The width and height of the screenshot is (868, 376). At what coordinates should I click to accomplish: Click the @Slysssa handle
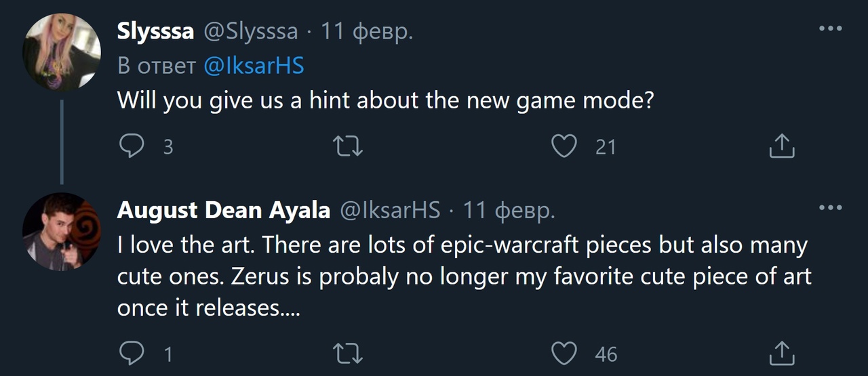251,31
